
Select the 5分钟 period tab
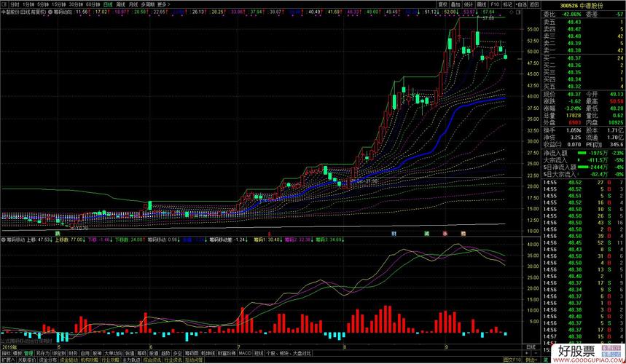(42, 4)
